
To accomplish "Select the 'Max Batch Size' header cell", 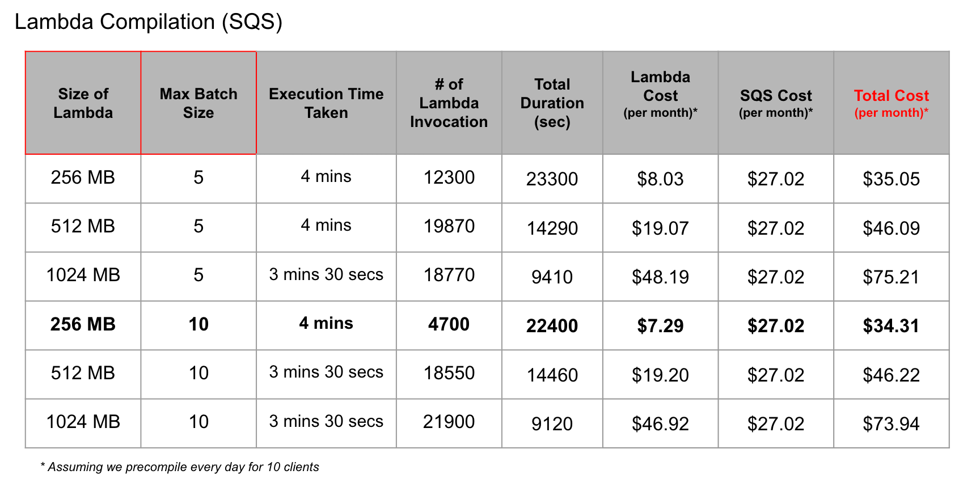I will [198, 103].
